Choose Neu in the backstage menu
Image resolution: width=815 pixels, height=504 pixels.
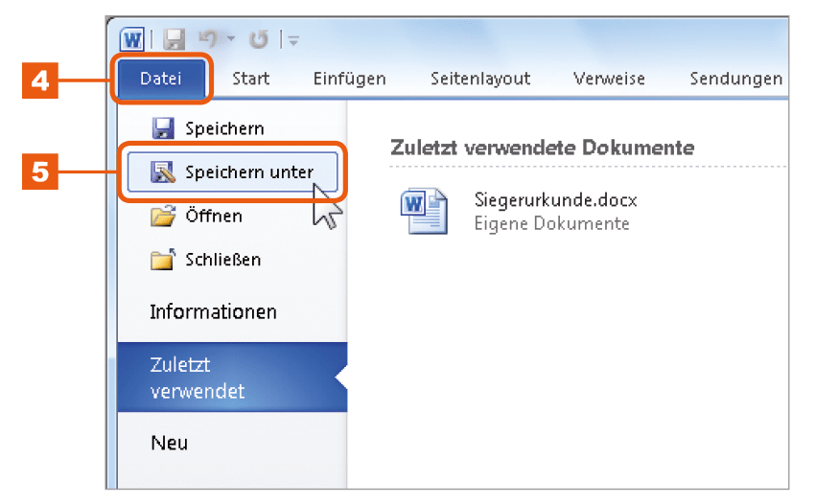click(169, 443)
